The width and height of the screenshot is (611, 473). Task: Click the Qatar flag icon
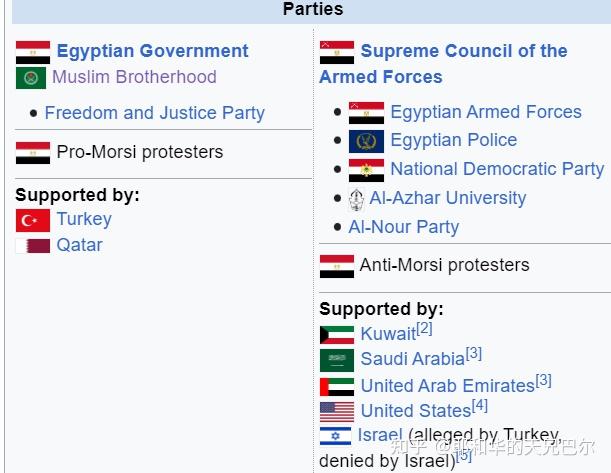point(33,246)
